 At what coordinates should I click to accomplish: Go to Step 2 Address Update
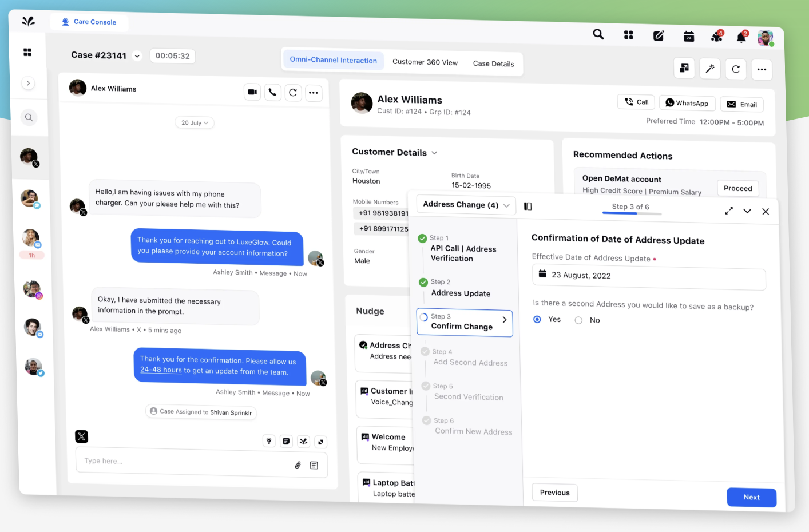(460, 288)
